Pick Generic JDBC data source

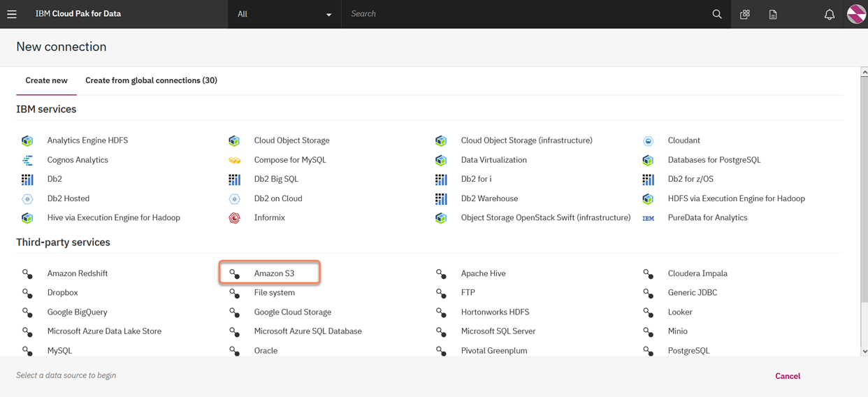click(692, 293)
